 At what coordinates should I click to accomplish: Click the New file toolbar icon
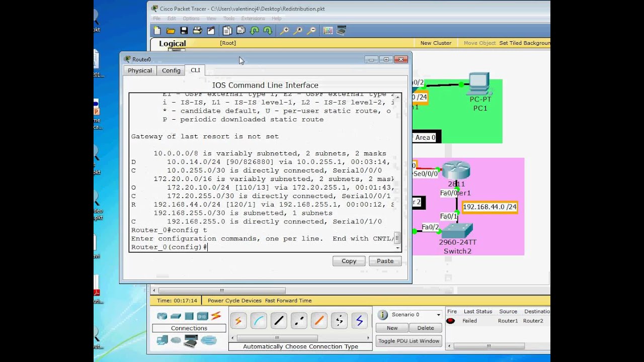157,31
